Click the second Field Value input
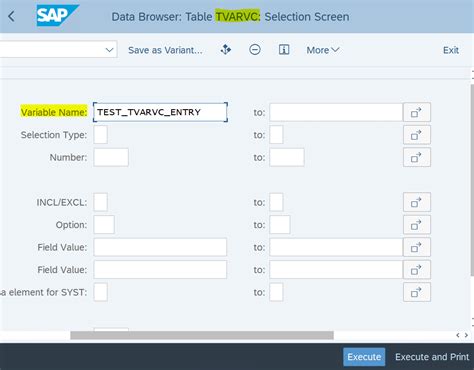The height and width of the screenshot is (370, 474). 160,269
